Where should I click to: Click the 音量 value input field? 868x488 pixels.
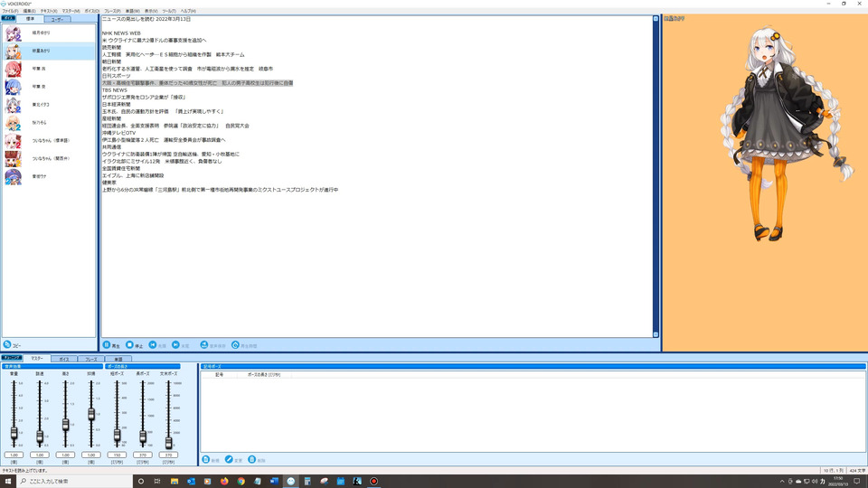pyautogui.click(x=14, y=455)
